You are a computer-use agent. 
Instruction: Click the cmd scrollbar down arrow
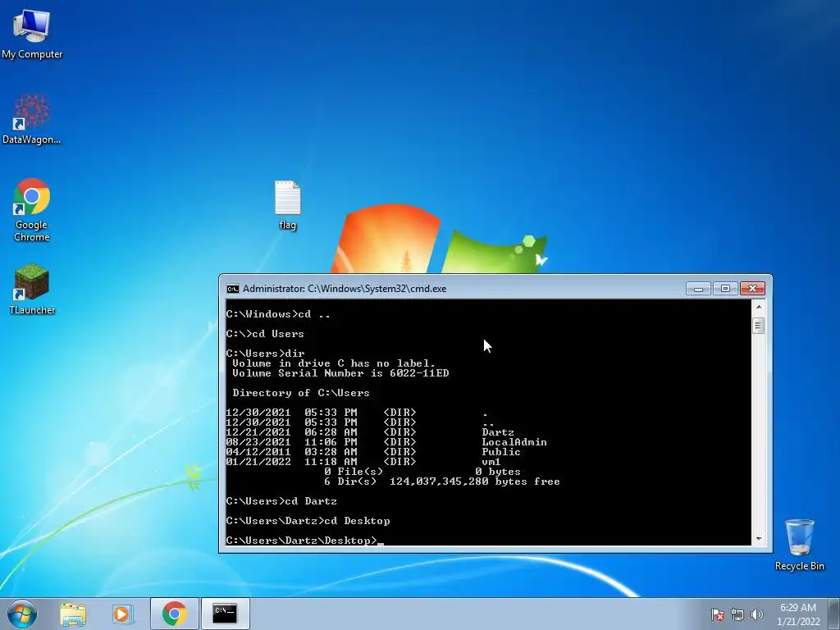tap(758, 539)
